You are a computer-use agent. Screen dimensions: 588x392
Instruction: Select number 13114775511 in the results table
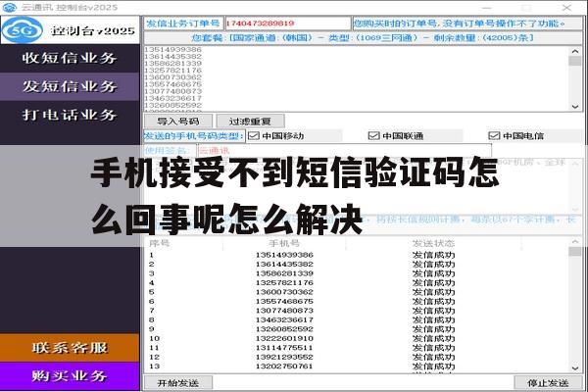284,348
